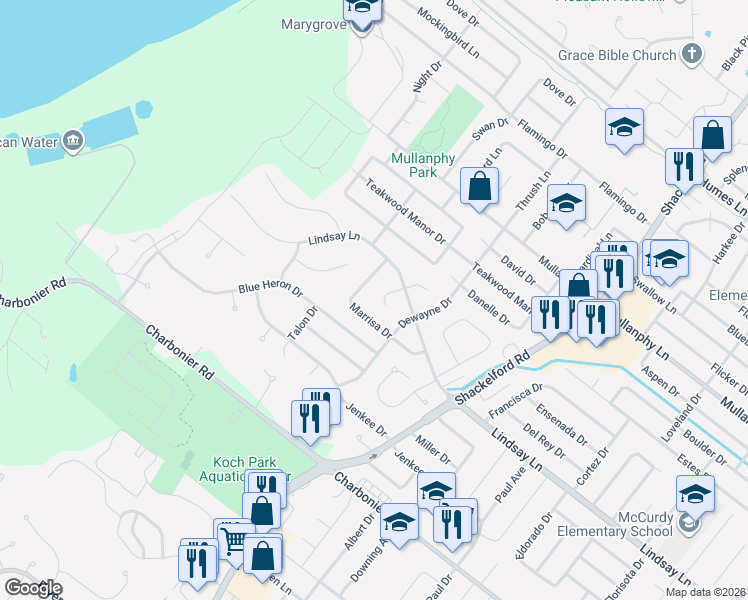Select the Dewayne Dr street label
Viewport: 748px width, 600px height.
[x=425, y=313]
